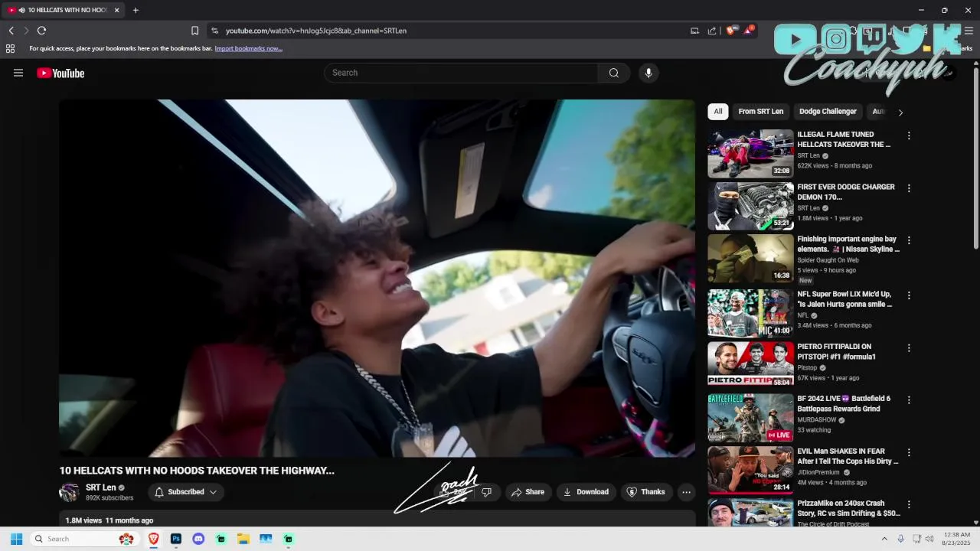Expand the Subscribed notification dropdown

coord(186,492)
